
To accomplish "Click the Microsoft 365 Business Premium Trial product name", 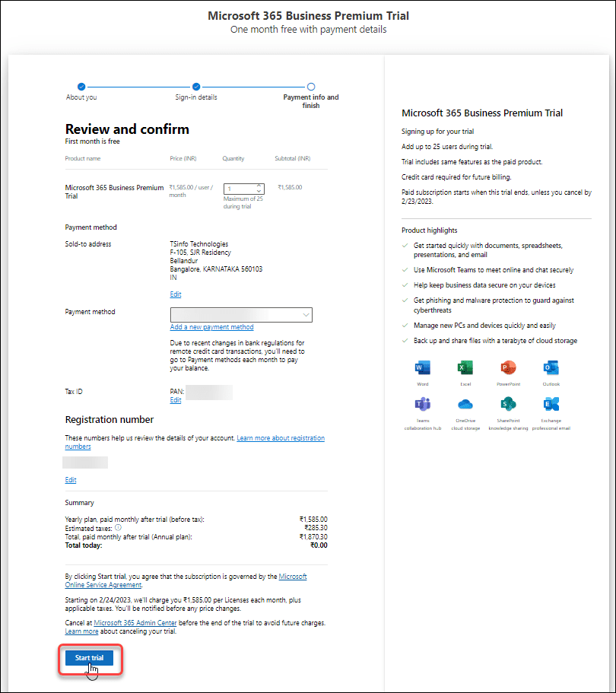I will click(114, 192).
